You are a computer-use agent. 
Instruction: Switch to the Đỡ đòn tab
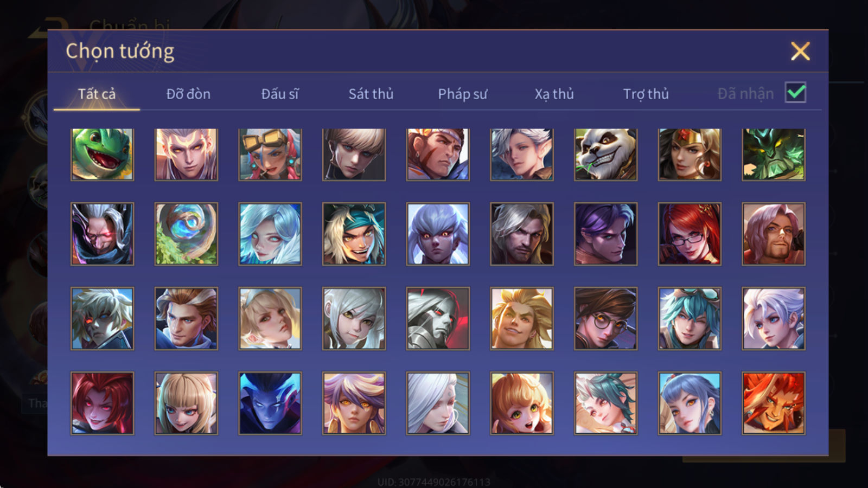188,94
